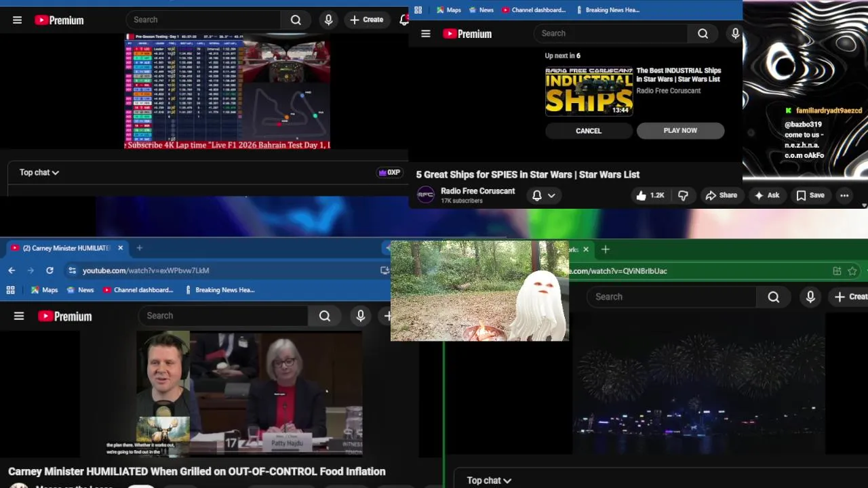Screen dimensions: 868x488
Task: Dislike the Star Wars spies video
Action: (683, 195)
